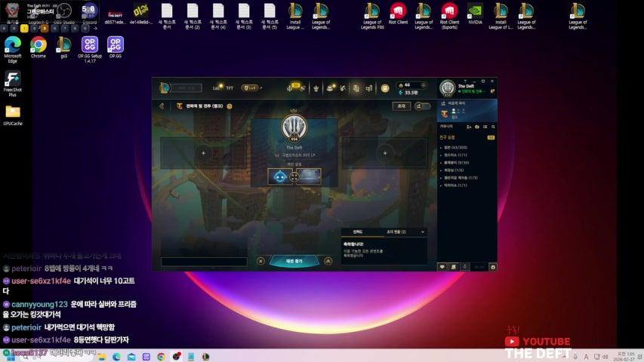Select the FreecShot Plus desktop icon

click(x=12, y=83)
